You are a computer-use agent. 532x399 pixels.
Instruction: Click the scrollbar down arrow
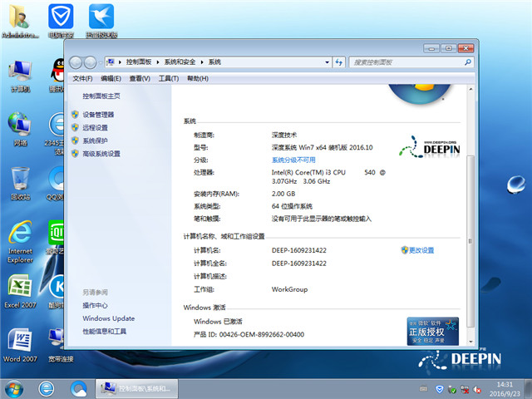click(470, 342)
